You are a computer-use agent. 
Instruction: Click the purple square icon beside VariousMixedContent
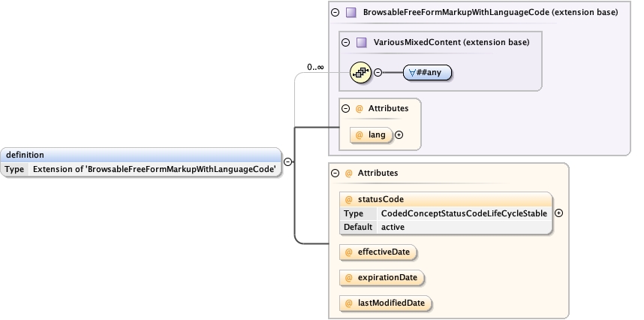[x=361, y=42]
